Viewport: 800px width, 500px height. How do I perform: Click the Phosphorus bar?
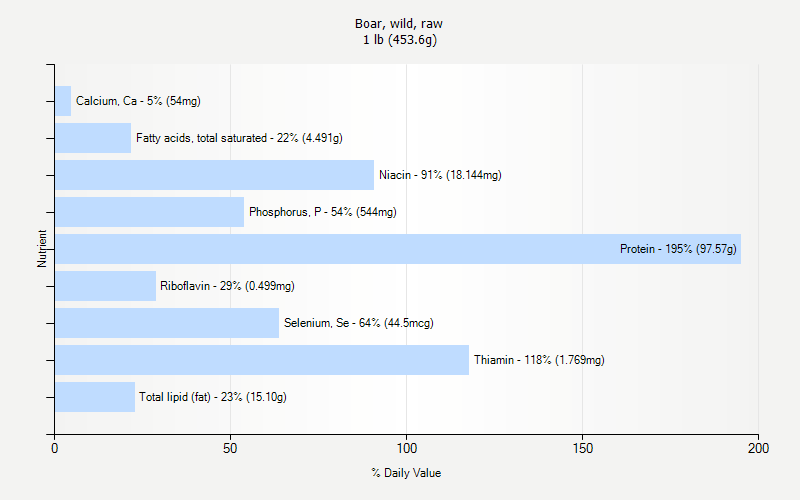149,212
